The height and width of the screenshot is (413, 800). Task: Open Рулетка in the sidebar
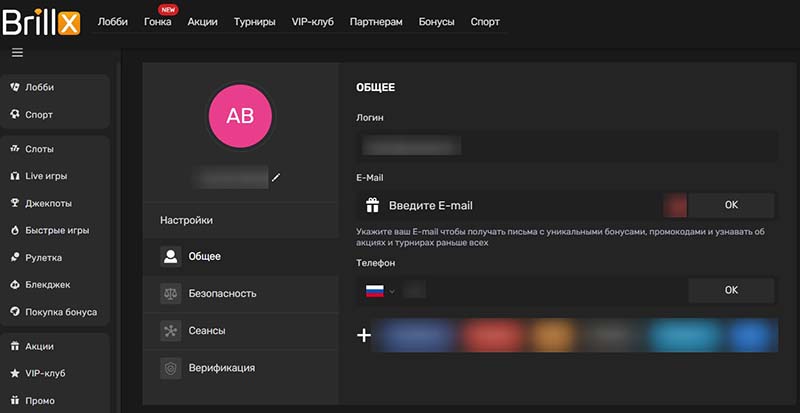[45, 257]
